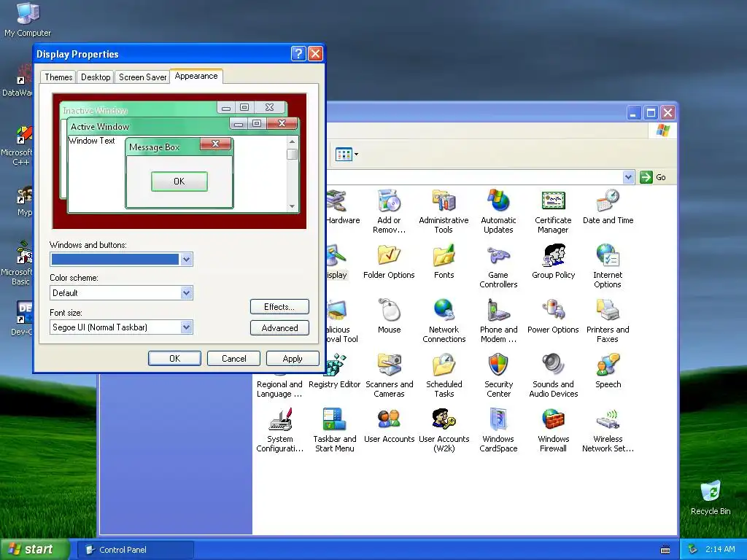Confirm Display Properties with OK

pyautogui.click(x=174, y=358)
